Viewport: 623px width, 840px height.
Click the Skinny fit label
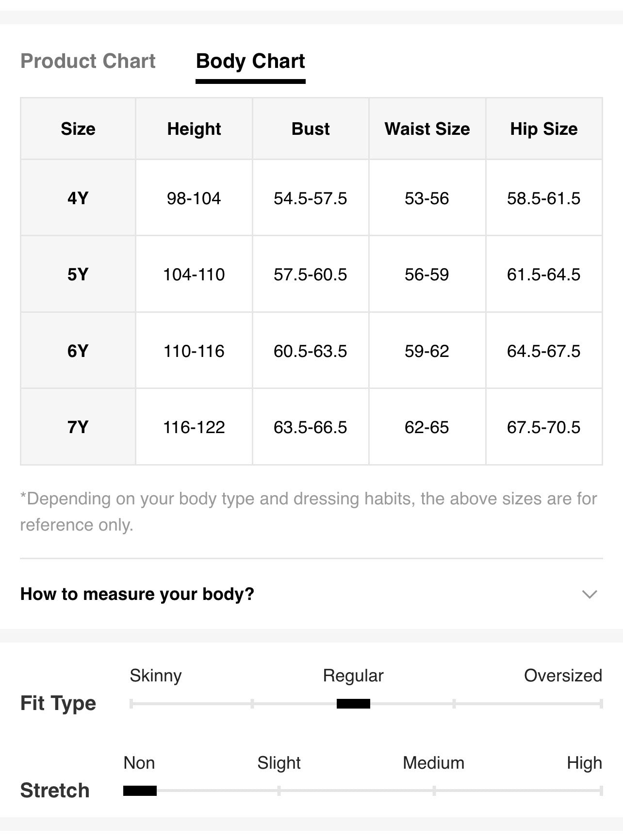(x=156, y=676)
